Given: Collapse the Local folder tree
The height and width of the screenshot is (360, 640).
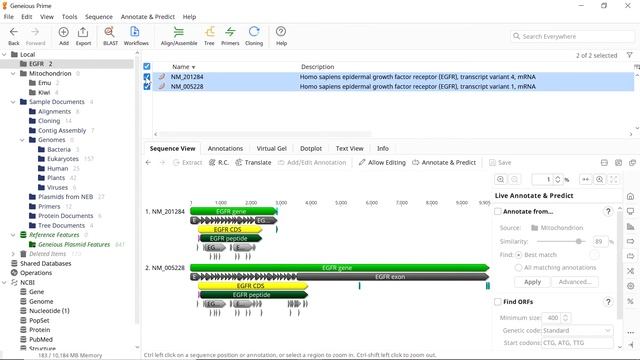Looking at the screenshot, I should point(4,54).
